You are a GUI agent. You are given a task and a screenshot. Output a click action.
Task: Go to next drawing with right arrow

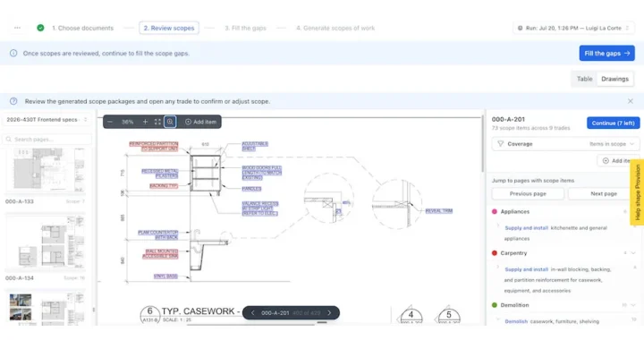329,313
